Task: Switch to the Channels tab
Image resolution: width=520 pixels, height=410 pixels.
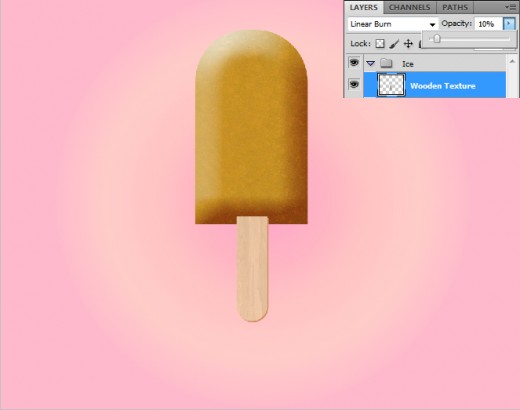Action: pyautogui.click(x=410, y=7)
